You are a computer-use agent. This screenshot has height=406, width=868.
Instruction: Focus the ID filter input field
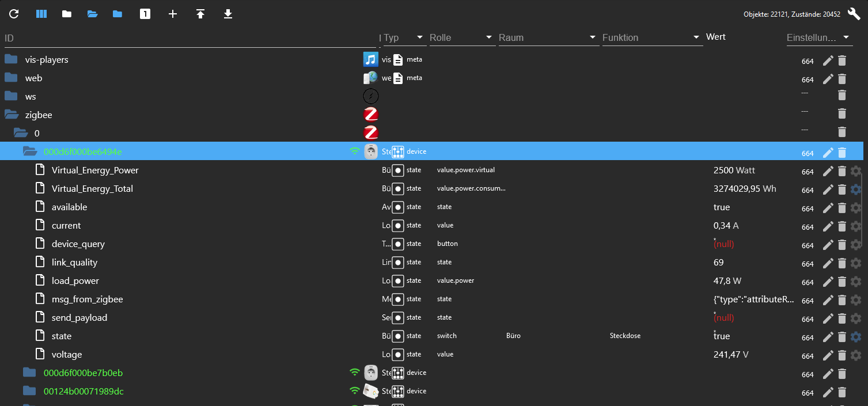[190, 38]
